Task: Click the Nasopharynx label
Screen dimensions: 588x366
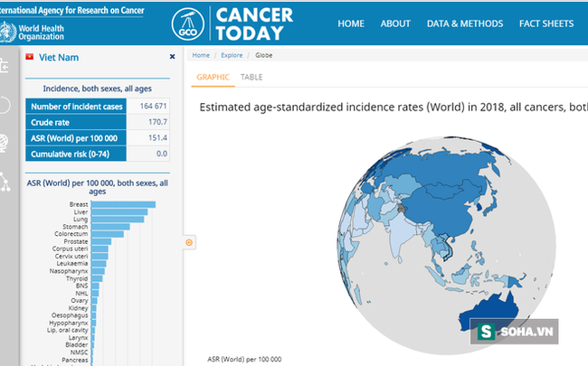Action: click(69, 271)
